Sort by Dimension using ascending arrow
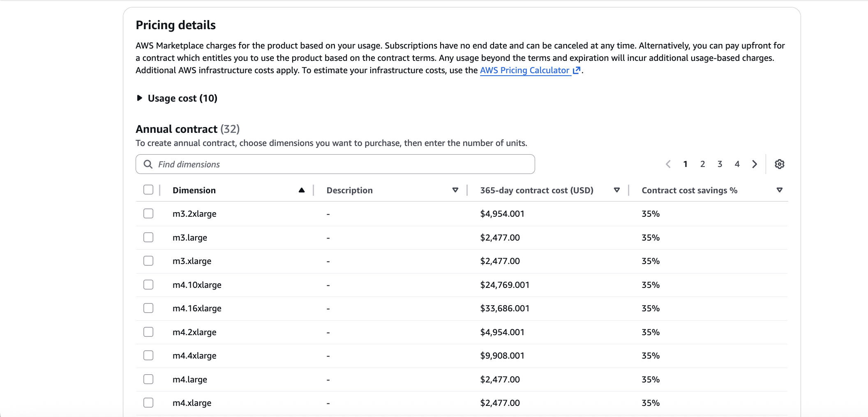Image resolution: width=868 pixels, height=417 pixels. pos(302,190)
